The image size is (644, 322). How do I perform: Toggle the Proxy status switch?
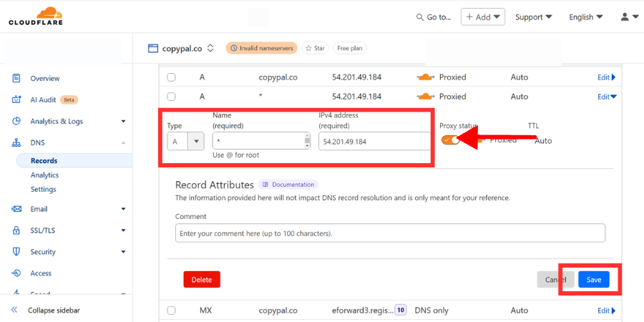coord(451,140)
